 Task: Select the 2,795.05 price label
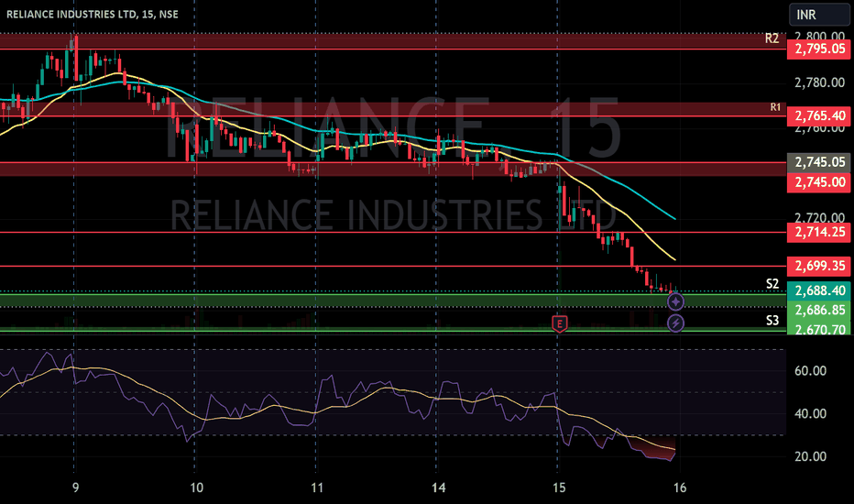819,49
